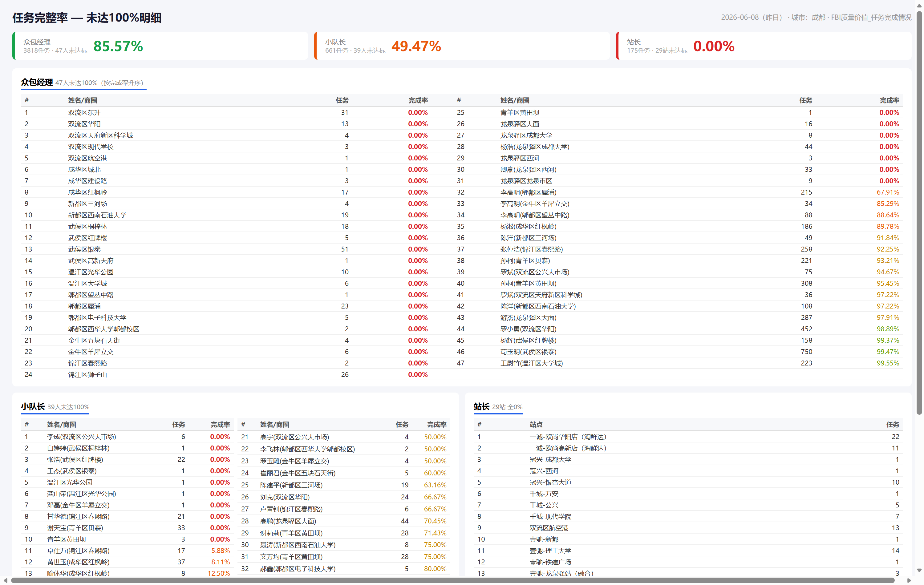Image resolution: width=924 pixels, height=585 pixels.
Task: Click the scroll right arrow
Action: coord(909,580)
